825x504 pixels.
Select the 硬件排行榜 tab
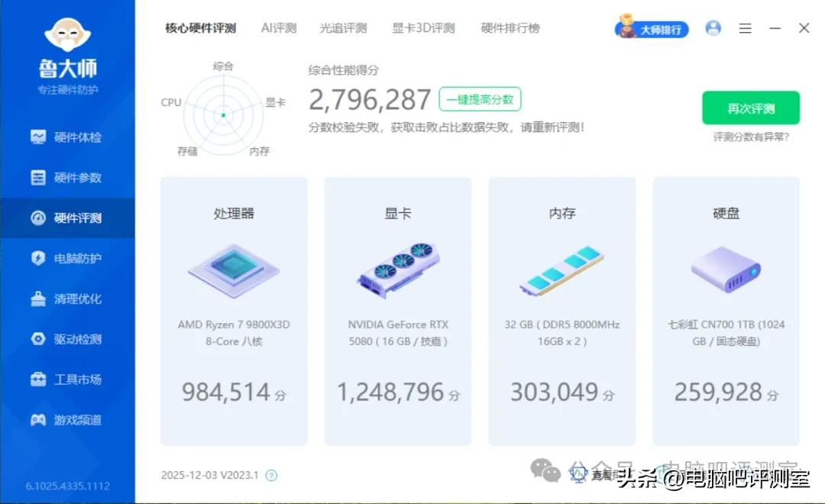(x=510, y=28)
